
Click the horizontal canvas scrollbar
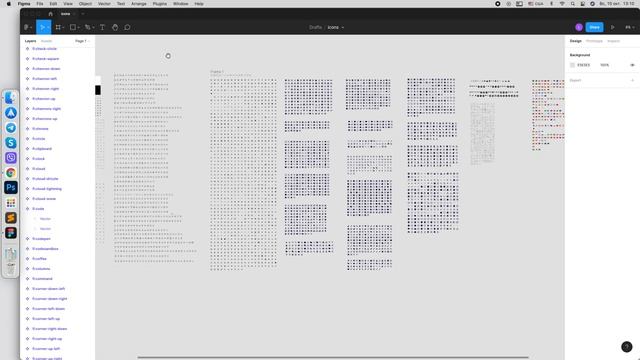coord(333,358)
